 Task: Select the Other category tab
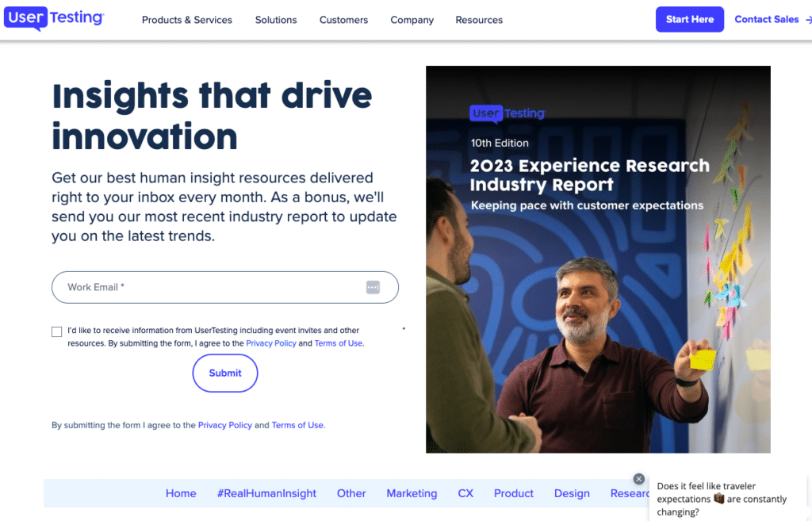pyautogui.click(x=351, y=493)
